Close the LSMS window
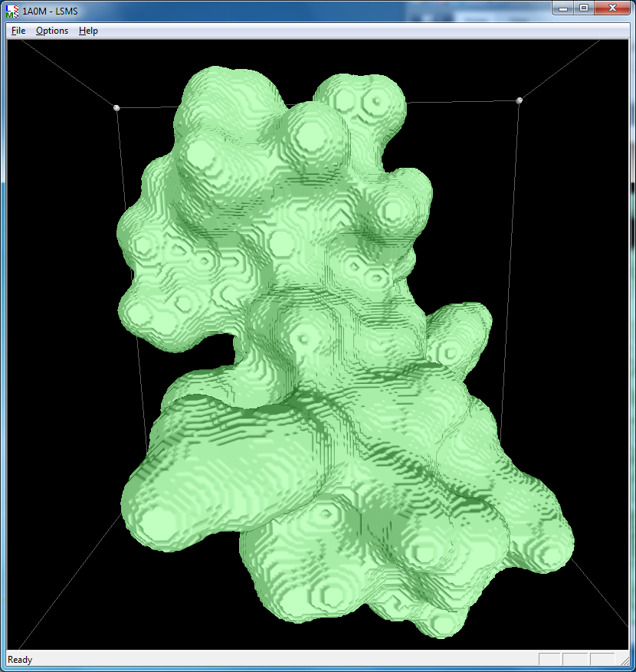The image size is (636, 672). (x=611, y=8)
